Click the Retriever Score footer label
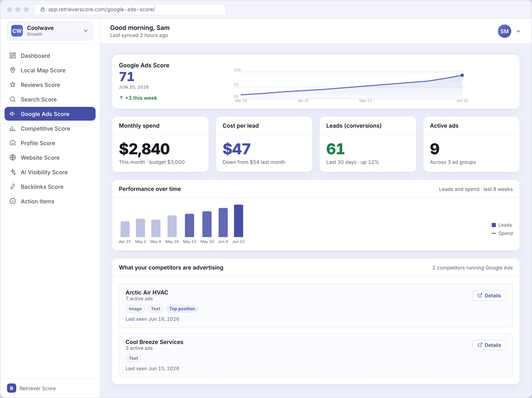Image resolution: width=532 pixels, height=398 pixels. [38, 388]
